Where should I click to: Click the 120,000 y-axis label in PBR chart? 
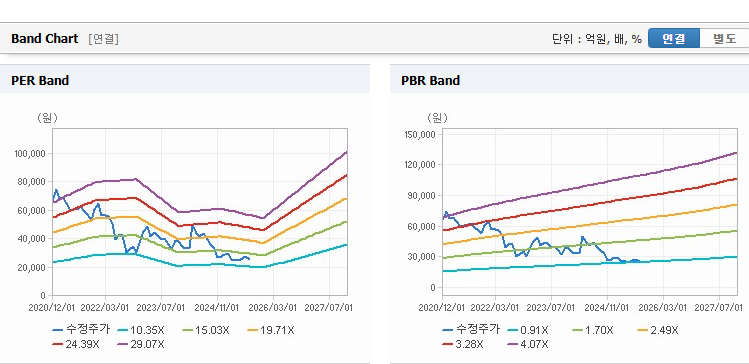tap(420, 165)
